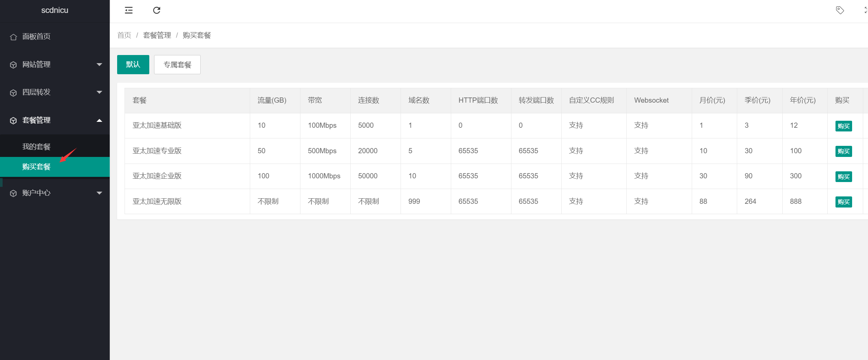Expand the 账户中心 menu section

point(55,193)
